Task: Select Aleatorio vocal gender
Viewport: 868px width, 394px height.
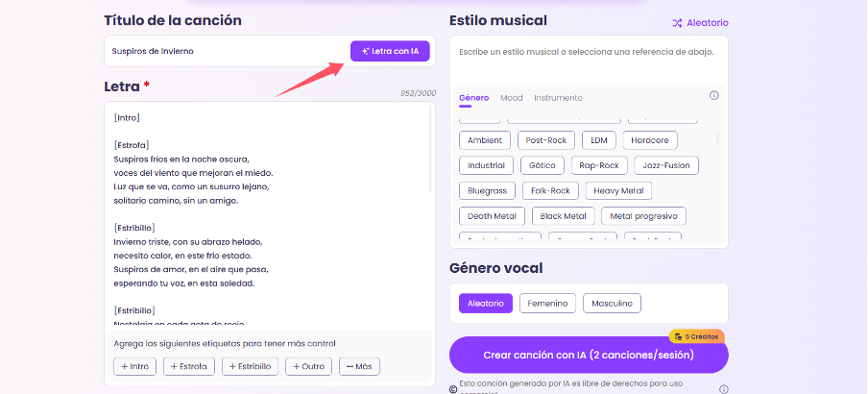Action: [485, 304]
